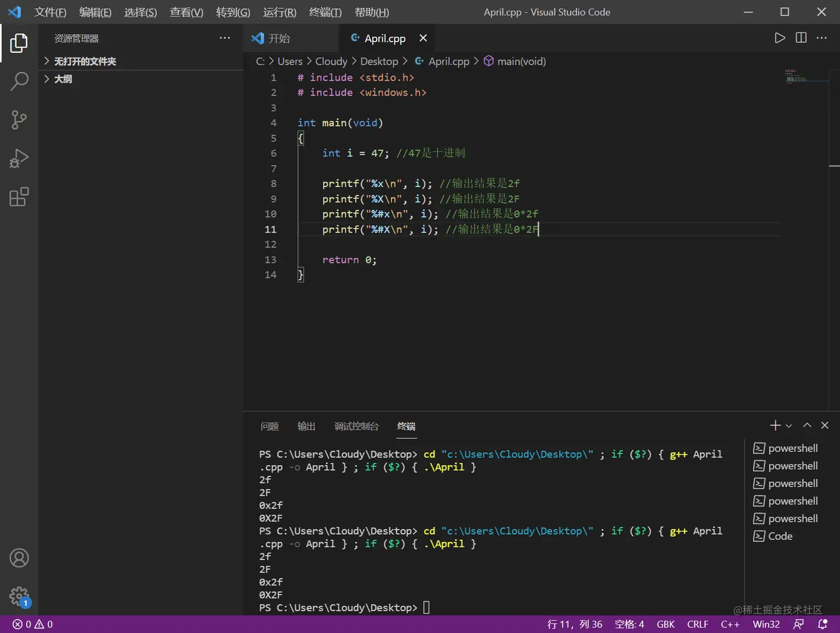Screen dimensions: 840x633
Task: Switch to the 调试控制台 panel tab
Action: 356,426
